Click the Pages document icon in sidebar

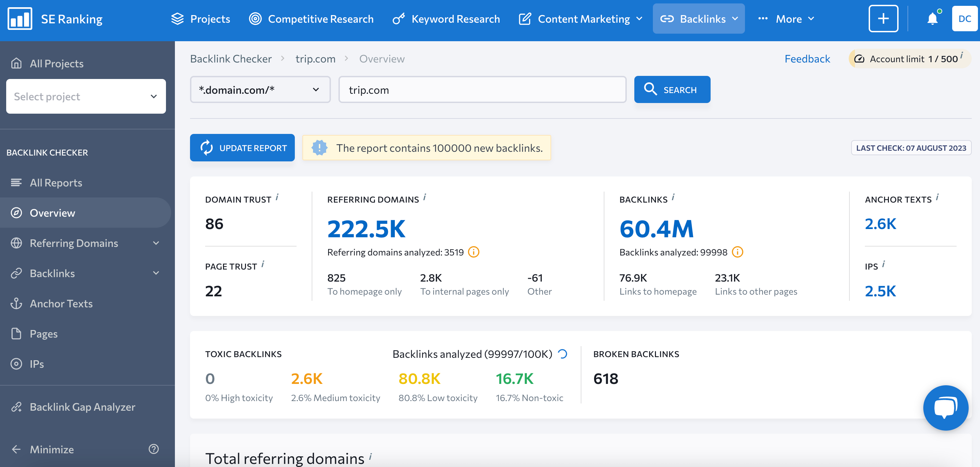tap(16, 333)
